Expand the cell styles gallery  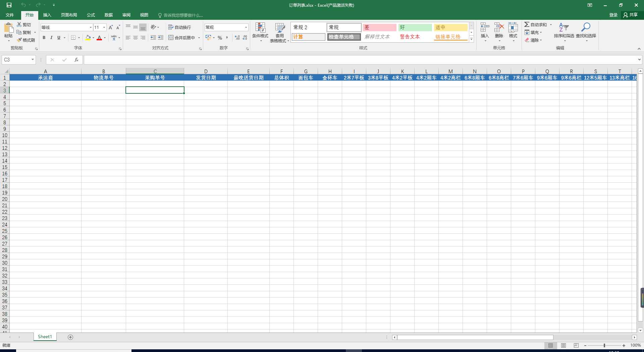coord(471,39)
